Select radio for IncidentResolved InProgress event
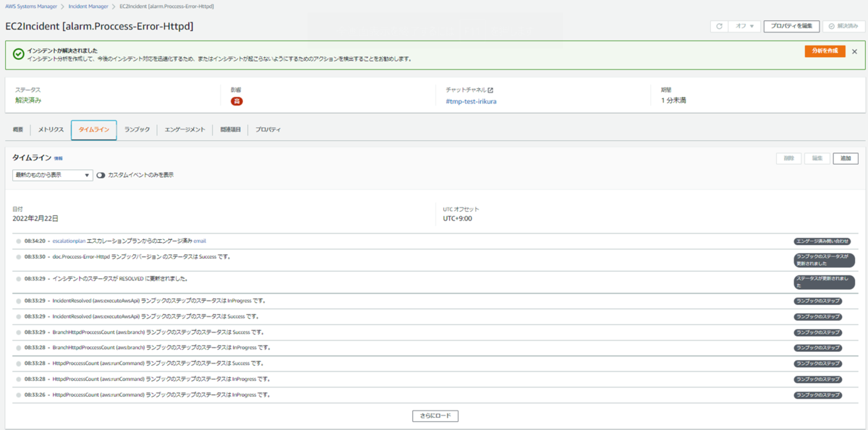 tap(18, 300)
